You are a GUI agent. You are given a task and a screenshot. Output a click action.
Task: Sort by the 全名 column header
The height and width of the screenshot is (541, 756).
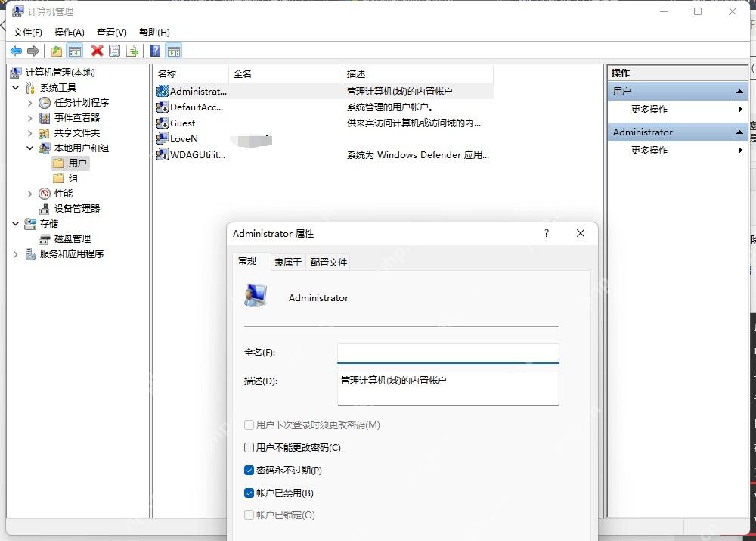285,74
